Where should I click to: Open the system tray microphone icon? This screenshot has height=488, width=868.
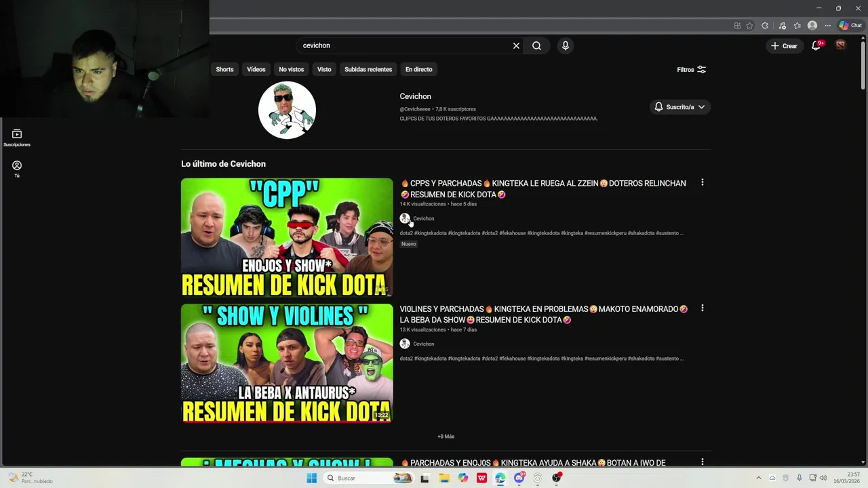[x=799, y=478]
